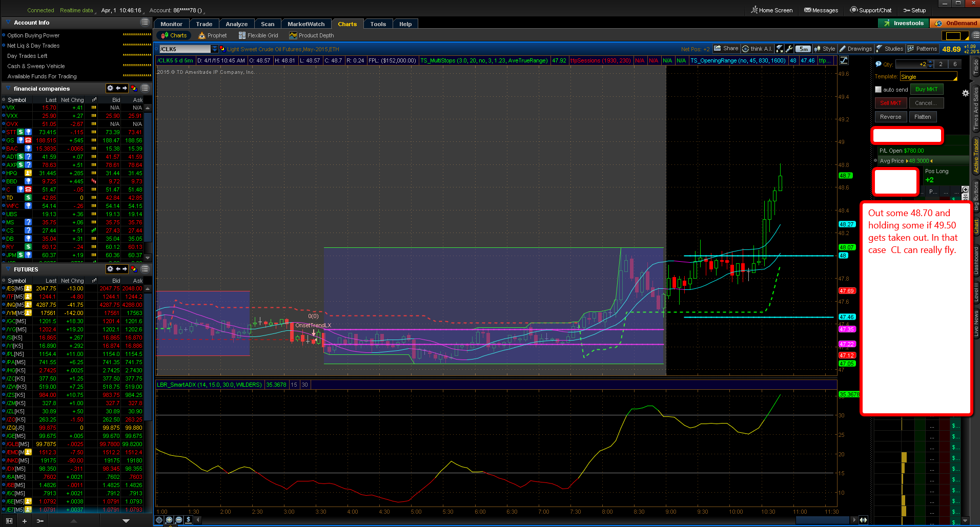Viewport: 980px width, 527px height.
Task: Click the dollar sign chart icon
Action: [x=189, y=520]
